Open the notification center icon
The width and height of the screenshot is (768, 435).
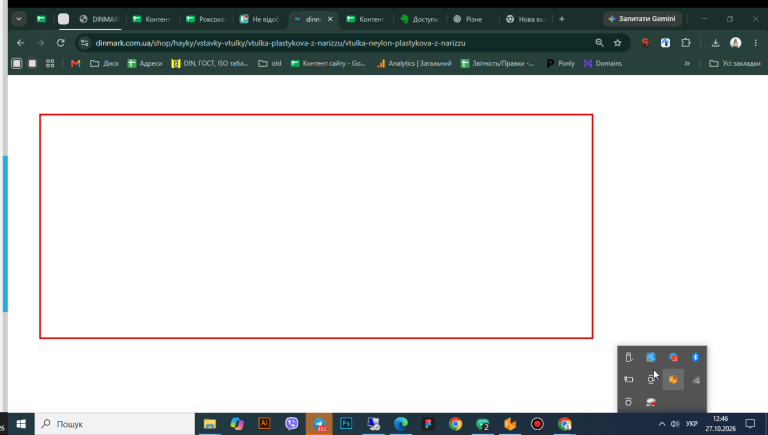pos(750,424)
